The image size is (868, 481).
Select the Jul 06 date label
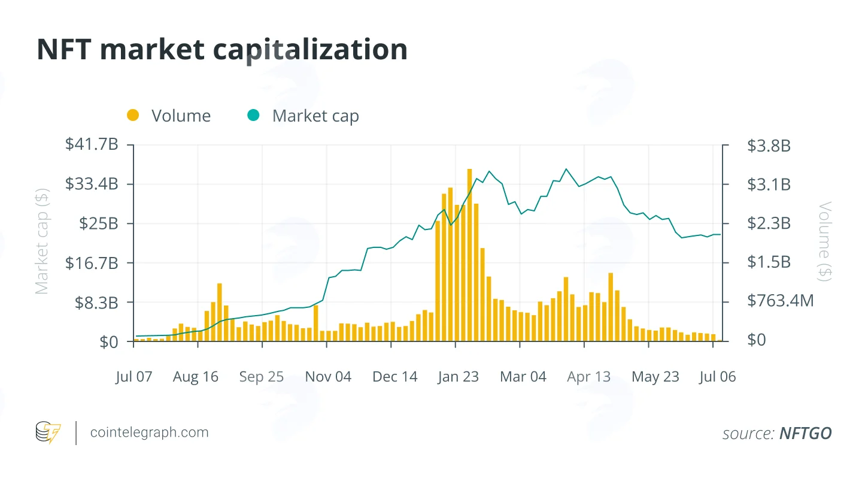(x=717, y=377)
